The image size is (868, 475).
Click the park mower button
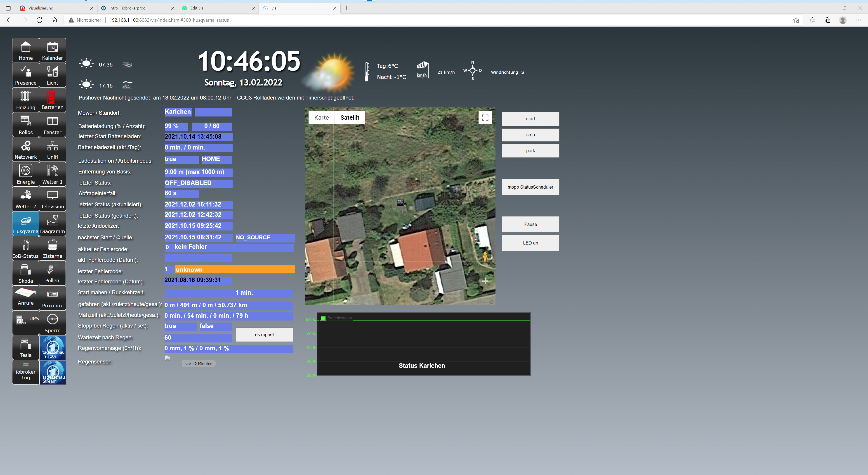tap(530, 151)
